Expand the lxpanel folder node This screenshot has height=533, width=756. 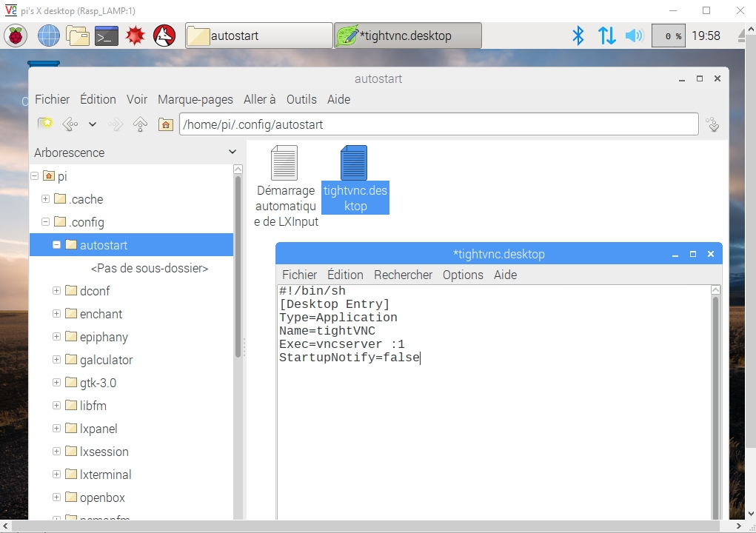(56, 429)
